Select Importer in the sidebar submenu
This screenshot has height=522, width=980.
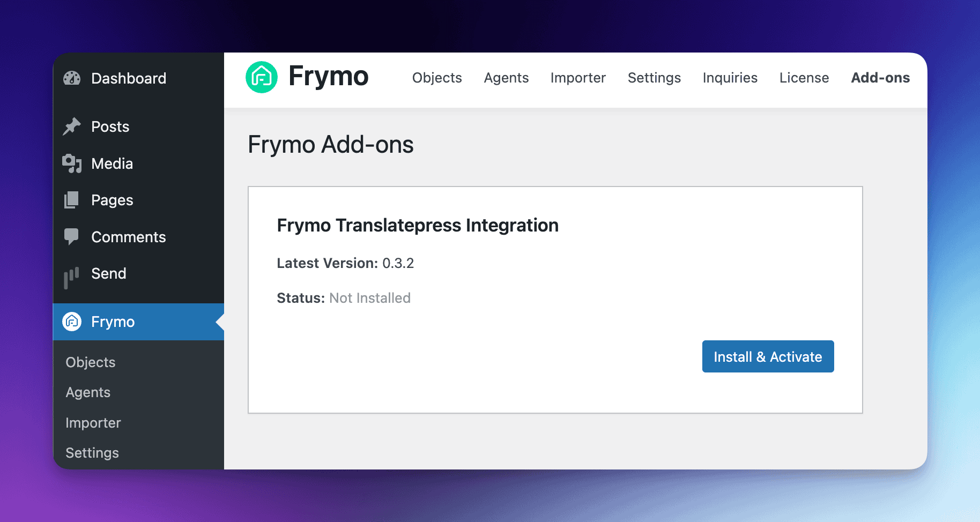coord(93,423)
